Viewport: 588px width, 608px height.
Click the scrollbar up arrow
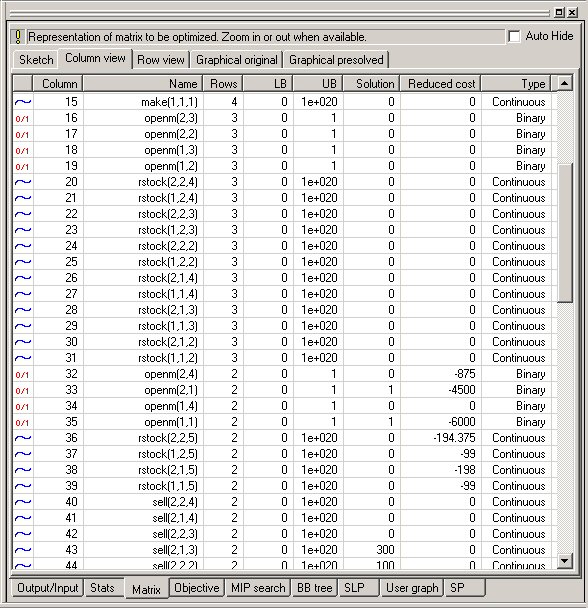[565, 83]
